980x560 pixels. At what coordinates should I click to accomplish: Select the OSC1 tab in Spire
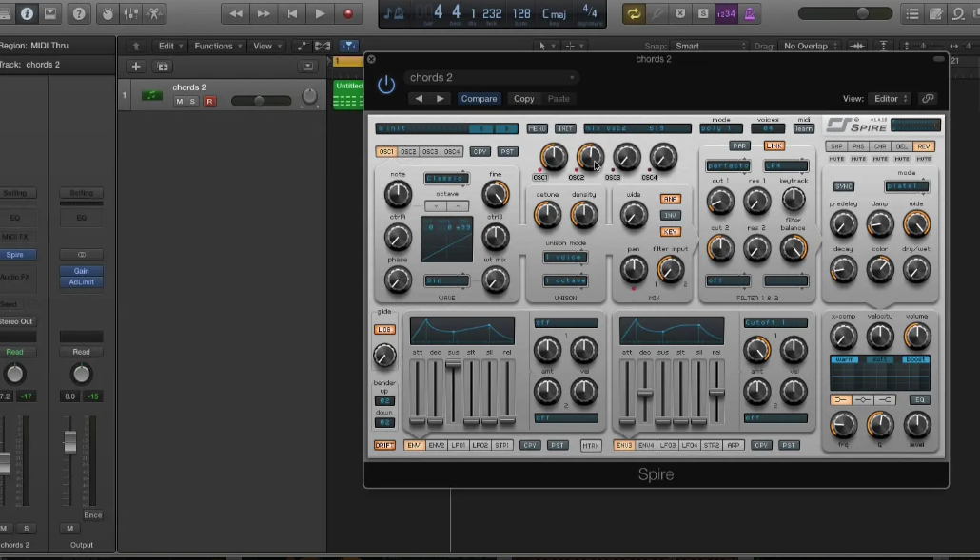click(386, 152)
